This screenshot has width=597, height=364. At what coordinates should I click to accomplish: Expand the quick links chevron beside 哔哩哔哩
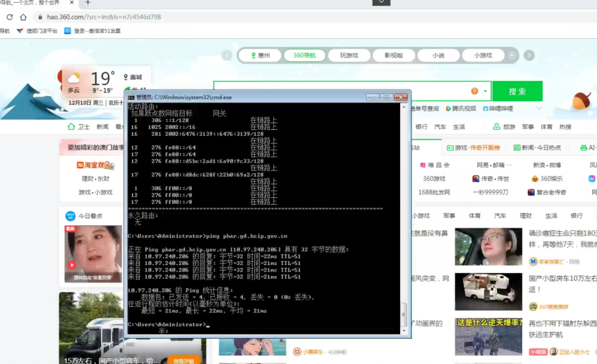coord(538,108)
